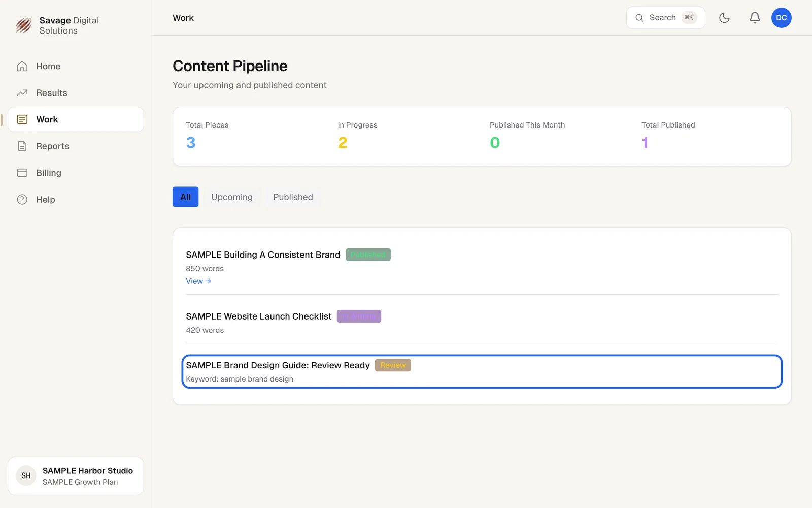Screen dimensions: 812x508
Task: Click Total Published value 1
Action: (645, 143)
